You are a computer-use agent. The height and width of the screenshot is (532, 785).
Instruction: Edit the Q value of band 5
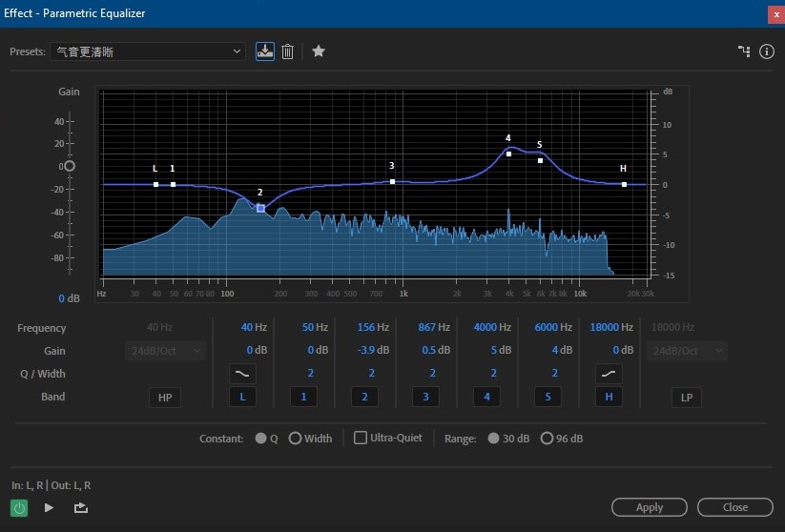[555, 374]
